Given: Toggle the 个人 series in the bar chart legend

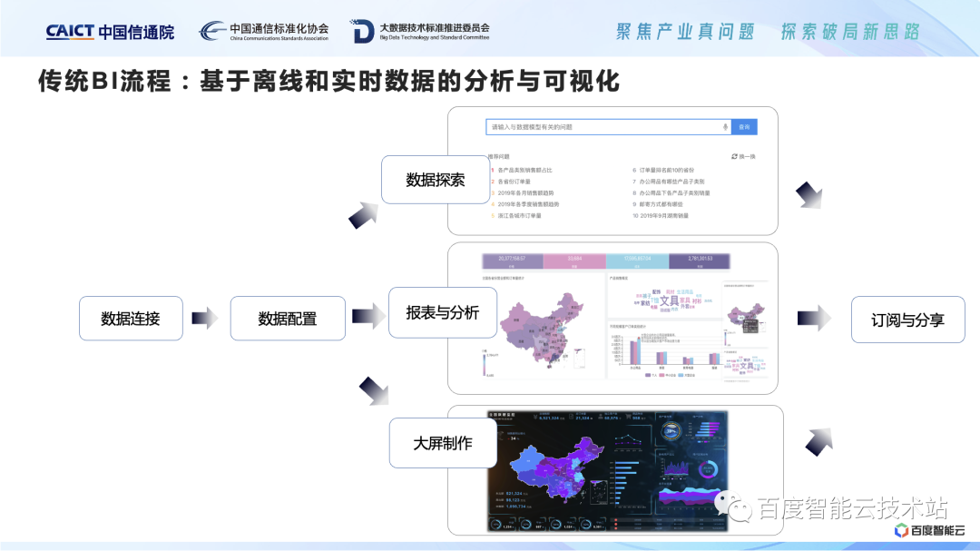Looking at the screenshot, I should point(648,375).
